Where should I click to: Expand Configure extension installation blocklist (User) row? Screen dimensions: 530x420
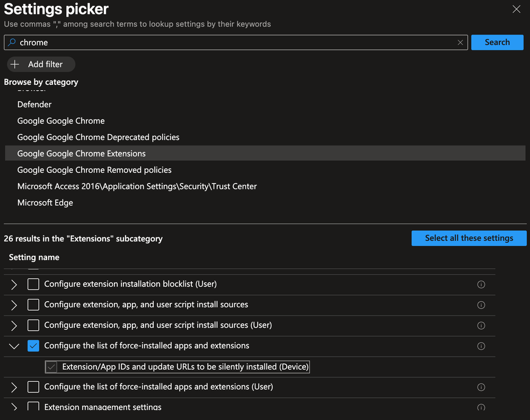tap(14, 284)
